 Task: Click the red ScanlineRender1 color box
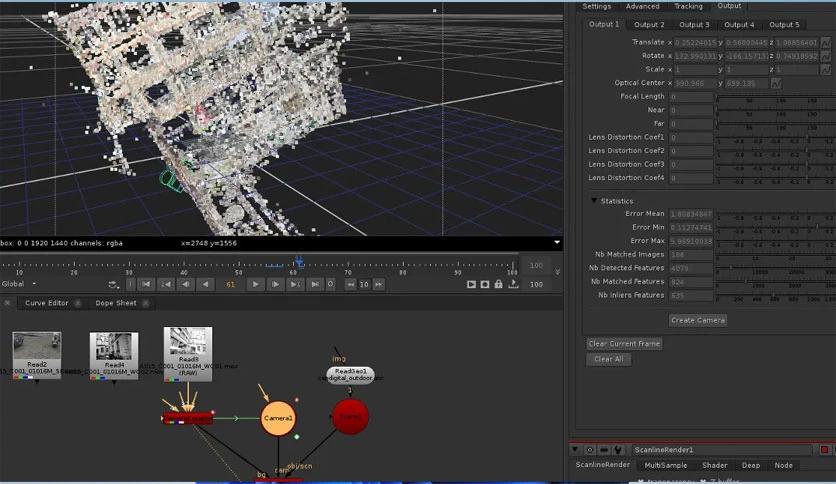824,450
